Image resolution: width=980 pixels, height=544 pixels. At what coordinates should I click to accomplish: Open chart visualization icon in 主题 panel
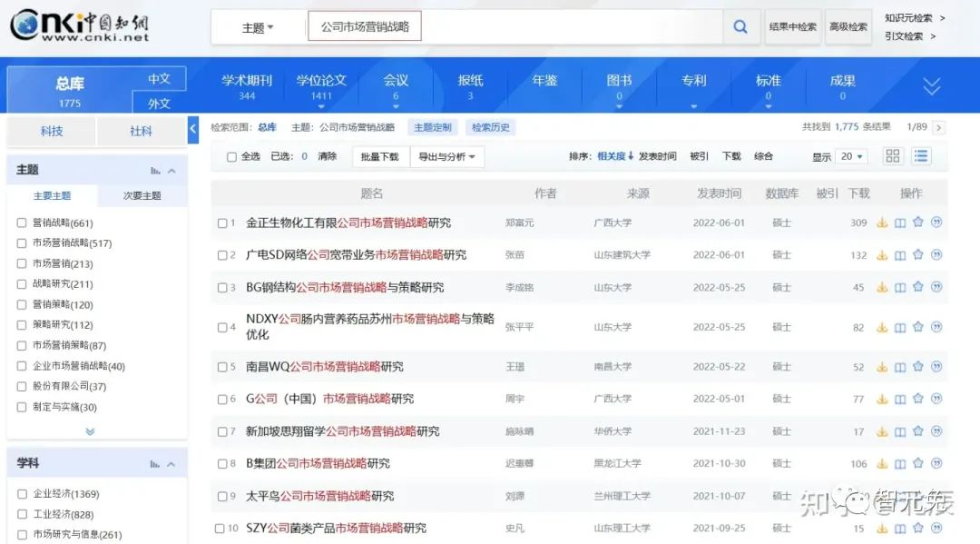[155, 171]
